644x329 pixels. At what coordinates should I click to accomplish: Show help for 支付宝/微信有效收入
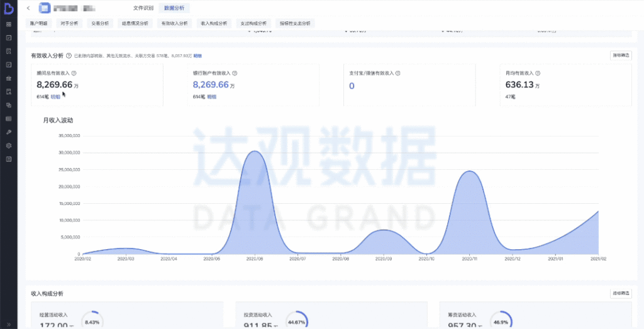tap(398, 73)
